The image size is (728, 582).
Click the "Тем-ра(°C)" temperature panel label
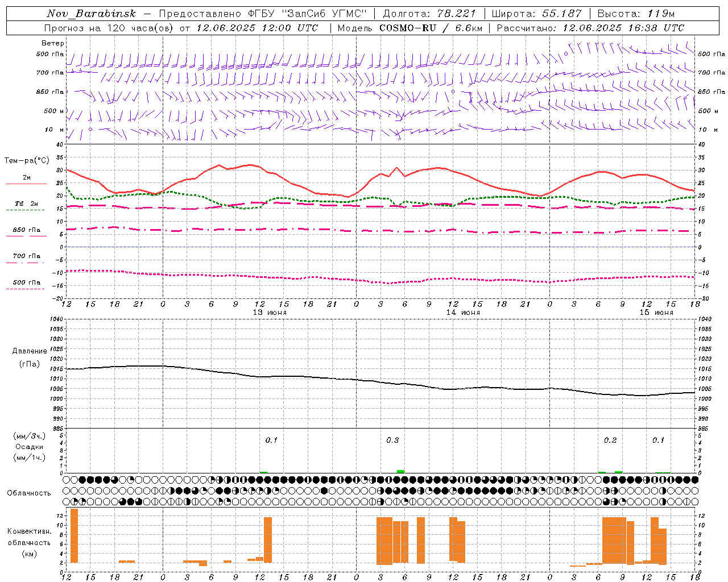click(x=27, y=161)
